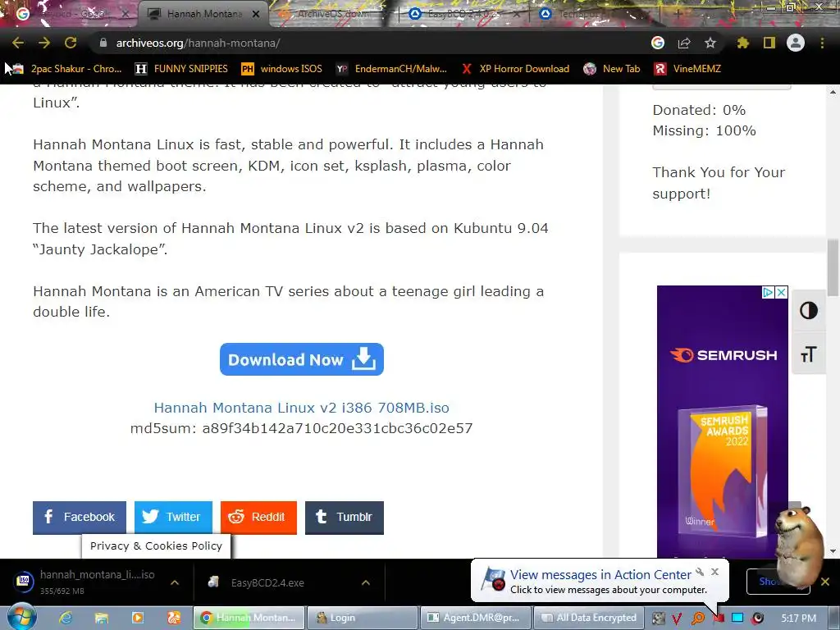Click the site lock icon
The image size is (840, 630).
pos(103,43)
